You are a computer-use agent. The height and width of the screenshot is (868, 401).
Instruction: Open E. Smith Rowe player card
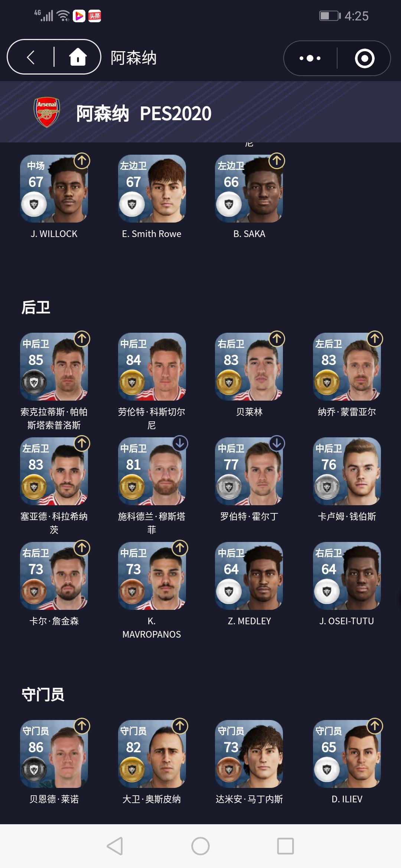tap(152, 188)
